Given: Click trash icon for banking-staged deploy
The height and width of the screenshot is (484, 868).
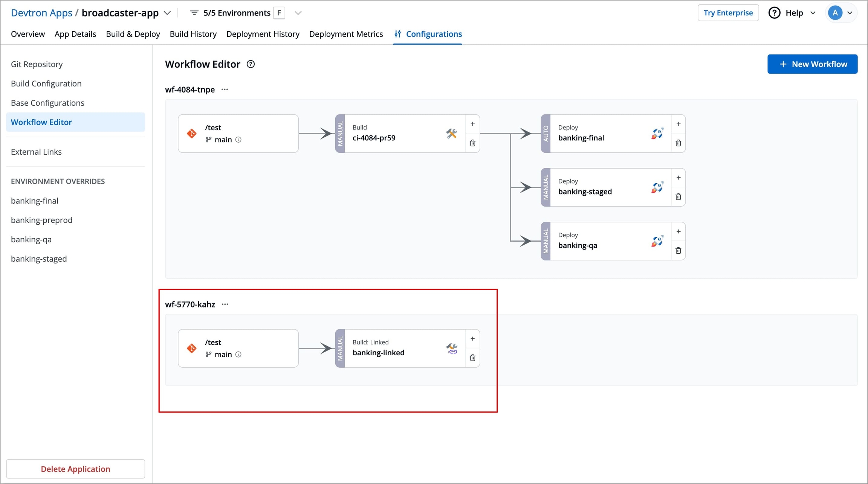Looking at the screenshot, I should (x=678, y=197).
